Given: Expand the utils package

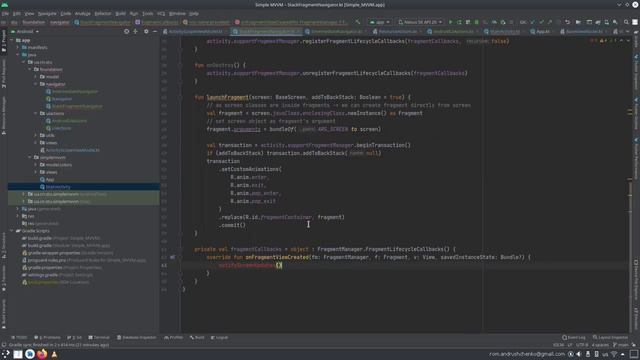Looking at the screenshot, I should coord(36,136).
